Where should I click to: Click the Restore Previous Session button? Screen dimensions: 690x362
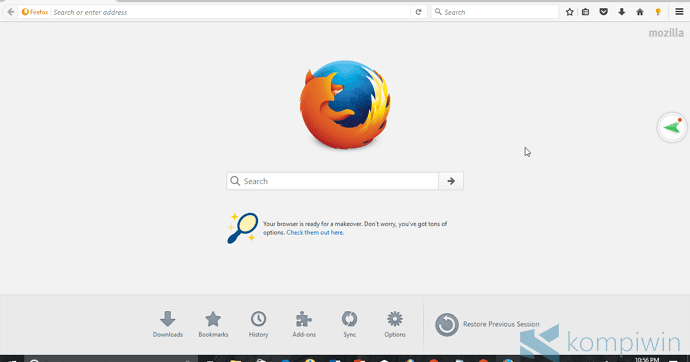(x=487, y=325)
